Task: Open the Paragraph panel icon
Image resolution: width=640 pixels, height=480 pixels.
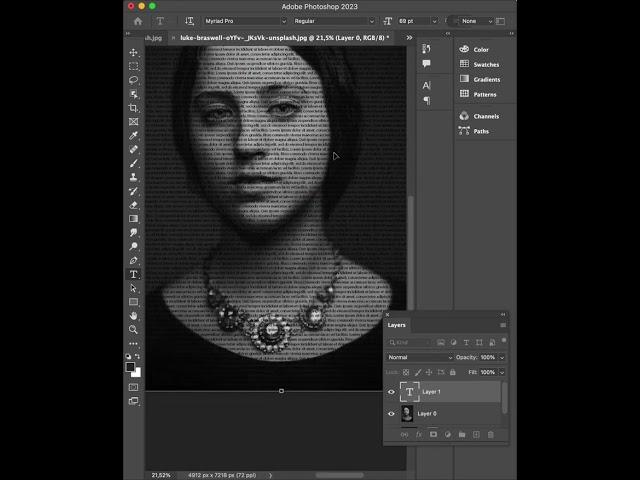Action: pyautogui.click(x=427, y=100)
